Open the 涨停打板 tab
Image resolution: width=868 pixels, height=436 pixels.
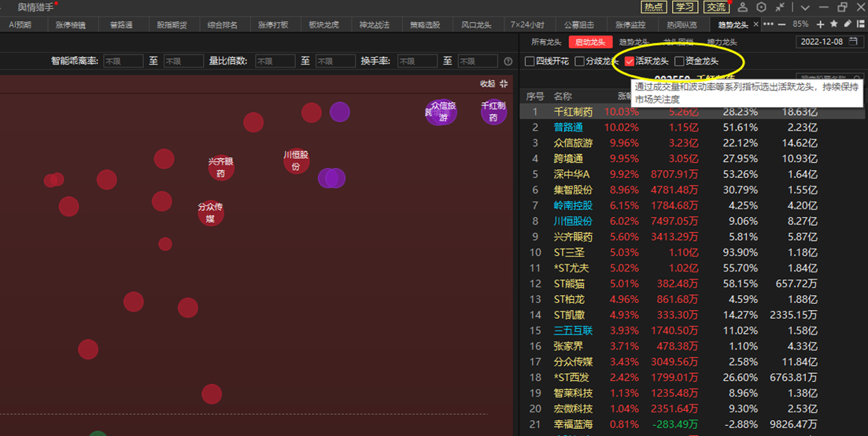pyautogui.click(x=273, y=25)
